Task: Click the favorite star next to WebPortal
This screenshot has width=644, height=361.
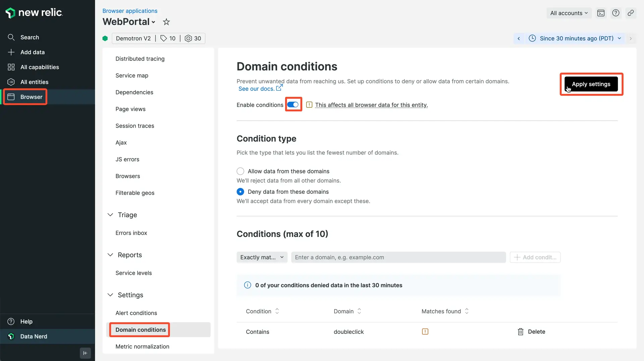Action: point(166,22)
